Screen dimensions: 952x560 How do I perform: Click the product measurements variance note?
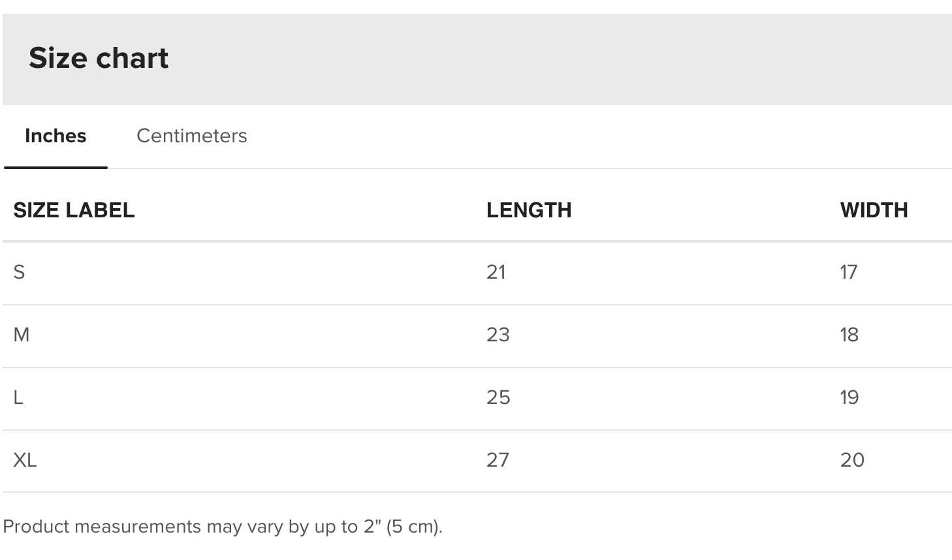pyautogui.click(x=223, y=527)
